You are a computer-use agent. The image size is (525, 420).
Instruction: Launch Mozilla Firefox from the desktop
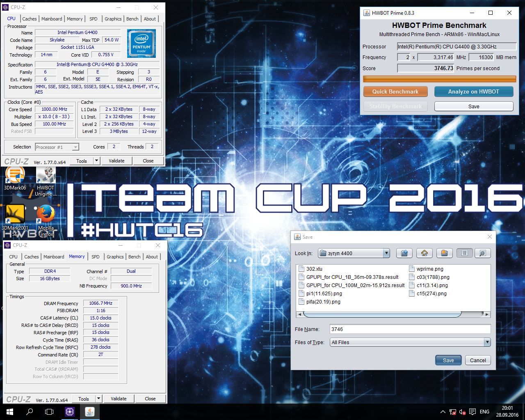coord(46,221)
